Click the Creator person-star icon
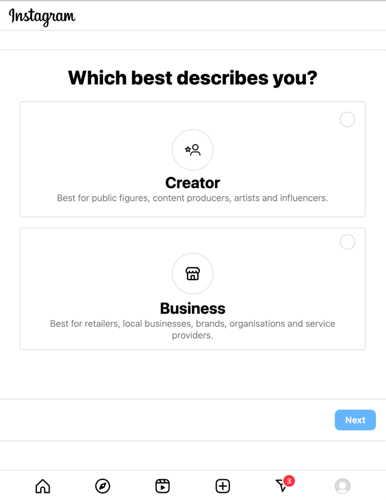 (x=193, y=150)
